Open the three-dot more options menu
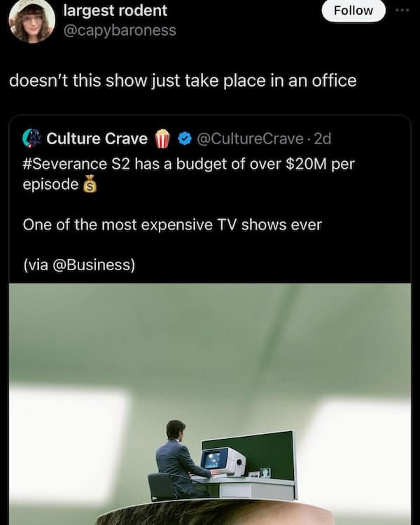The image size is (420, 525). pyautogui.click(x=402, y=10)
